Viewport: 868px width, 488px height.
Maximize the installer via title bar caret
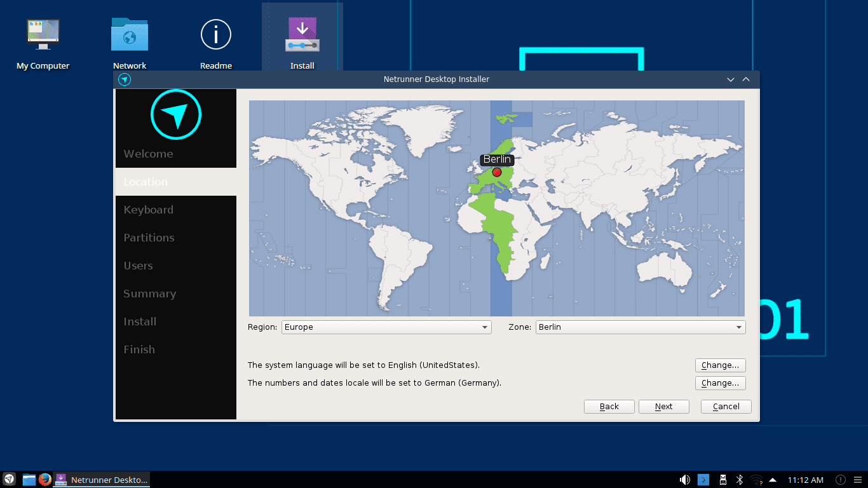click(x=746, y=79)
